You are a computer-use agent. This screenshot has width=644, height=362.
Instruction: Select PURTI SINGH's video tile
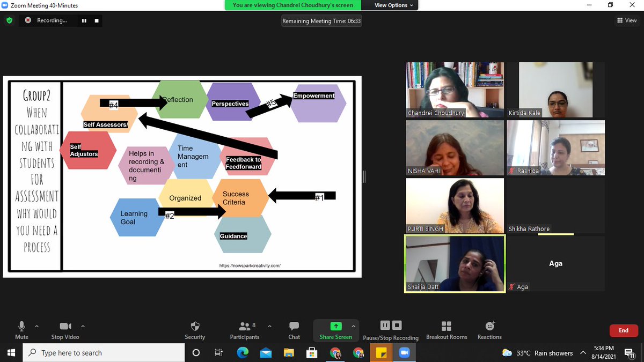coord(455,205)
